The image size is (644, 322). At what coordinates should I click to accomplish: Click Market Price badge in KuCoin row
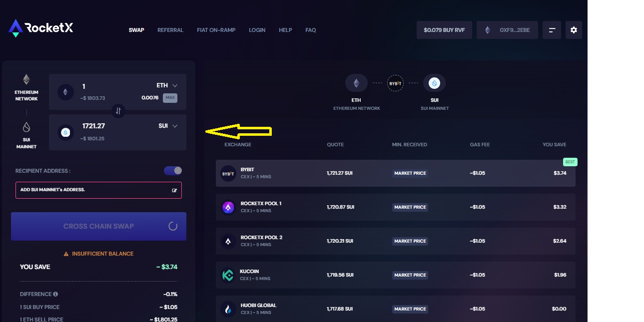[x=410, y=275]
